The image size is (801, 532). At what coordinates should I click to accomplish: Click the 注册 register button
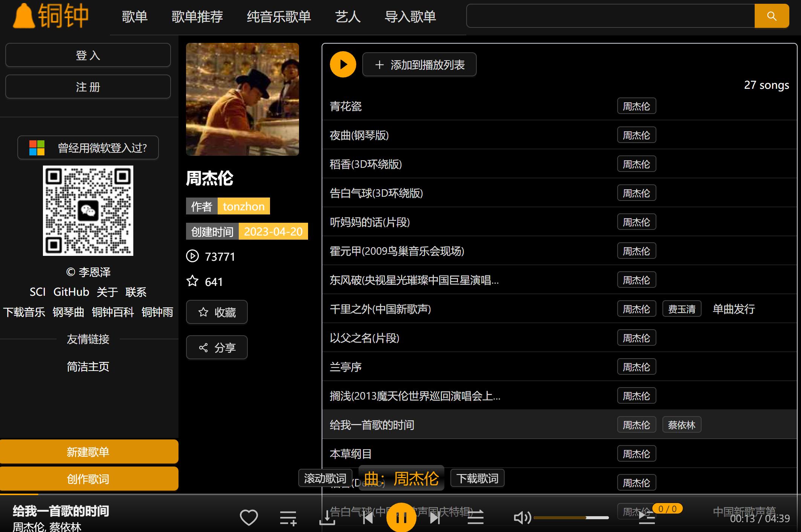tap(88, 87)
